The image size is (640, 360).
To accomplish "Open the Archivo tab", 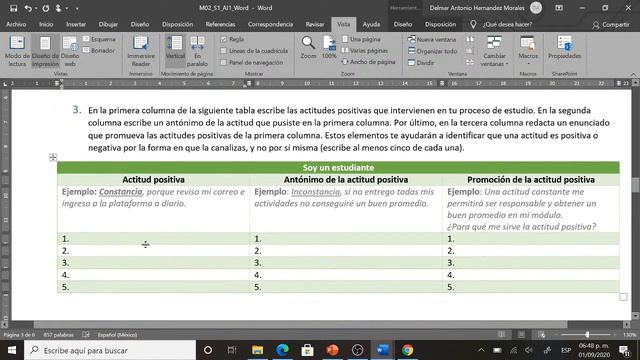I will coord(16,24).
